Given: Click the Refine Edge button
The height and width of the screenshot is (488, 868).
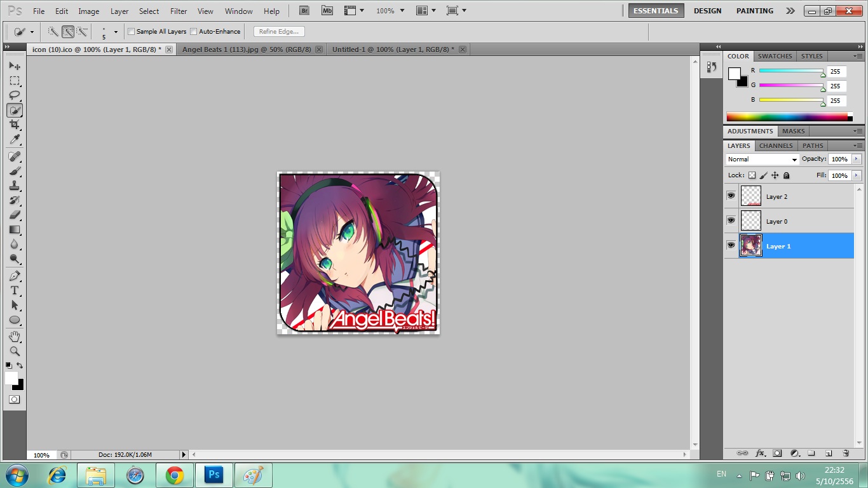Looking at the screenshot, I should [279, 31].
